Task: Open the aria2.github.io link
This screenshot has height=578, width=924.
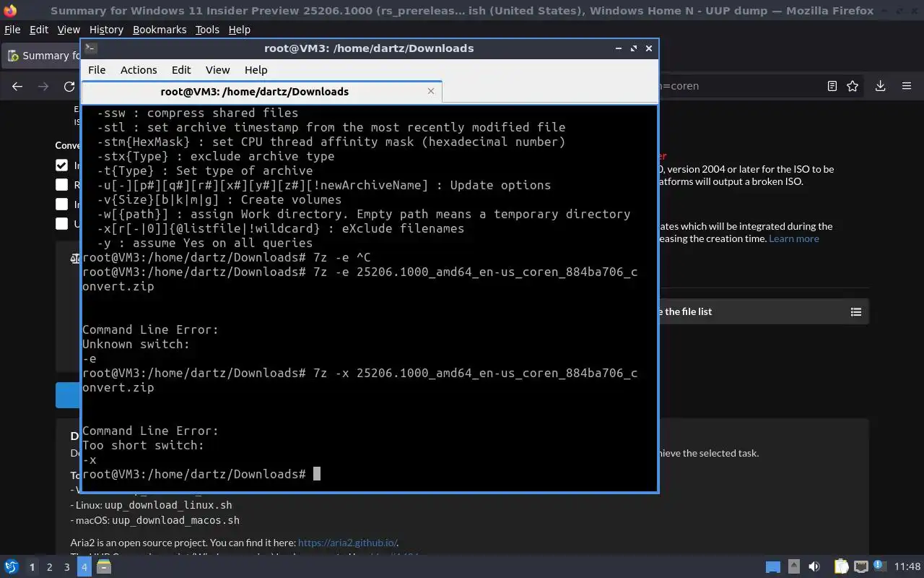Action: (x=347, y=543)
